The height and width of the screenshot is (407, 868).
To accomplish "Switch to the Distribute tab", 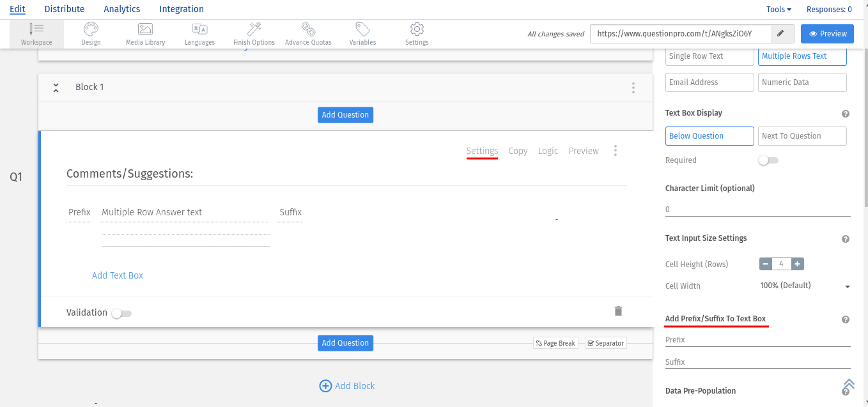I will point(65,9).
